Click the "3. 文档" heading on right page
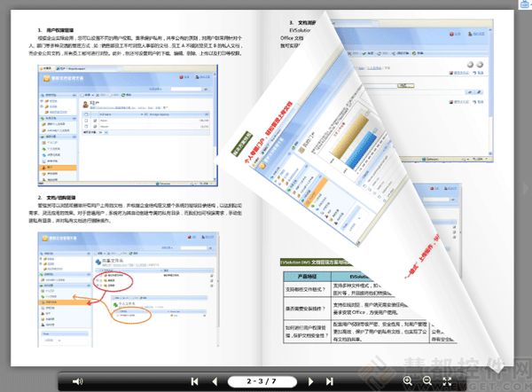This screenshot has width=532, height=392. click(301, 23)
